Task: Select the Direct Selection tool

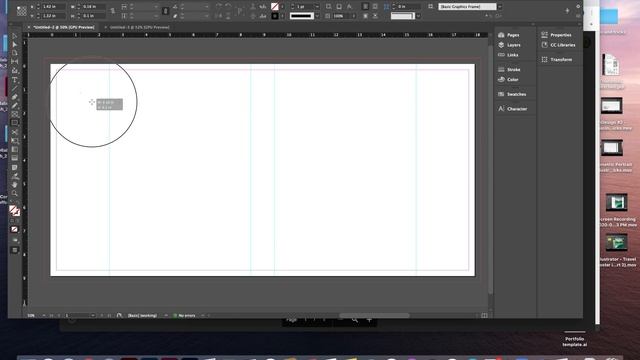Action: [15, 44]
